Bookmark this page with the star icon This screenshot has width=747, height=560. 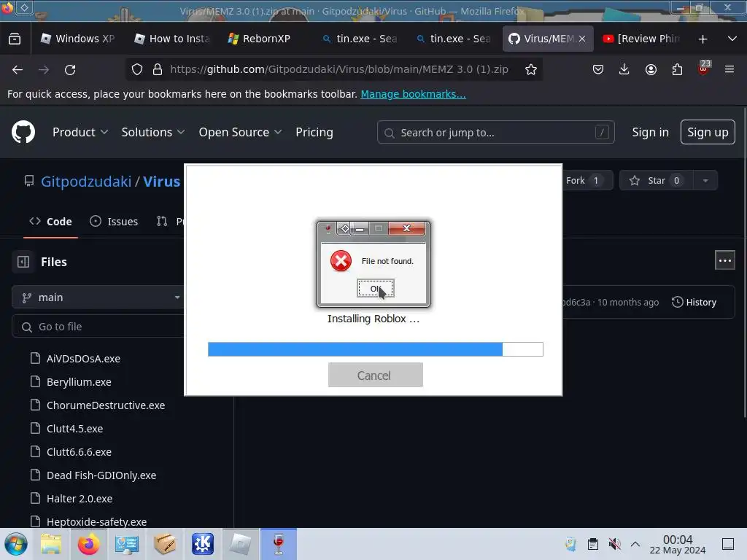tap(531, 69)
